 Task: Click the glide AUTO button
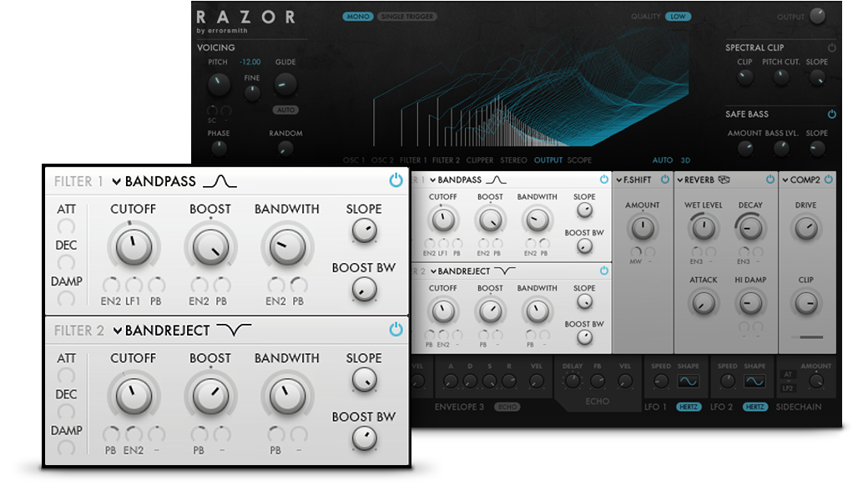tap(285, 110)
